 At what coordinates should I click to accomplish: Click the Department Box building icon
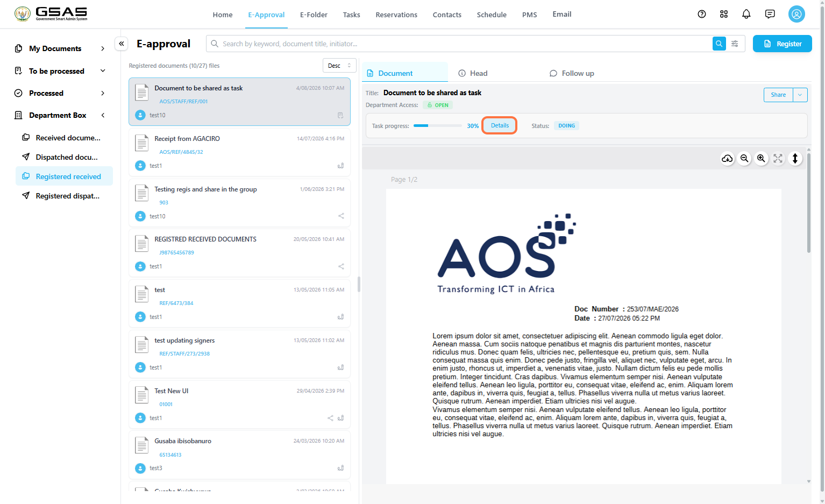point(18,115)
